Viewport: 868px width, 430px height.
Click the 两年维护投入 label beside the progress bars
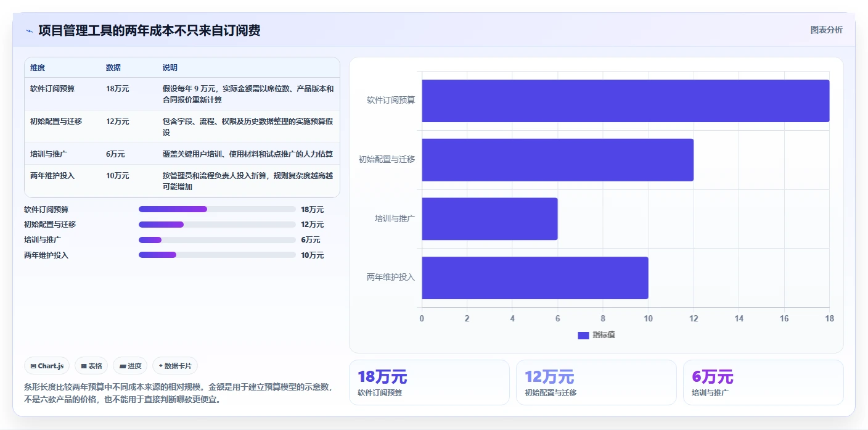point(46,255)
